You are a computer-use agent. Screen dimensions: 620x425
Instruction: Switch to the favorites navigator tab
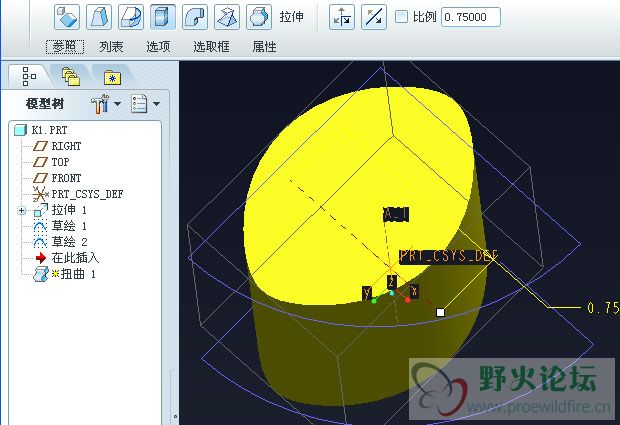[113, 77]
